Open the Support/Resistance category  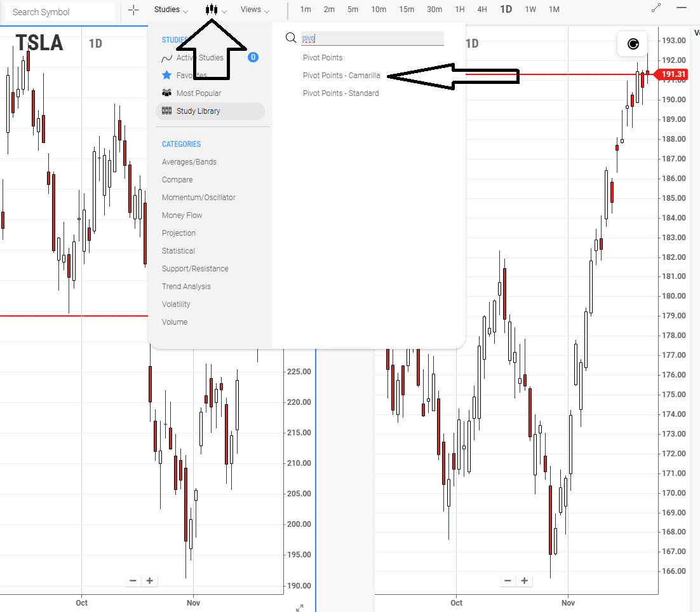click(195, 268)
